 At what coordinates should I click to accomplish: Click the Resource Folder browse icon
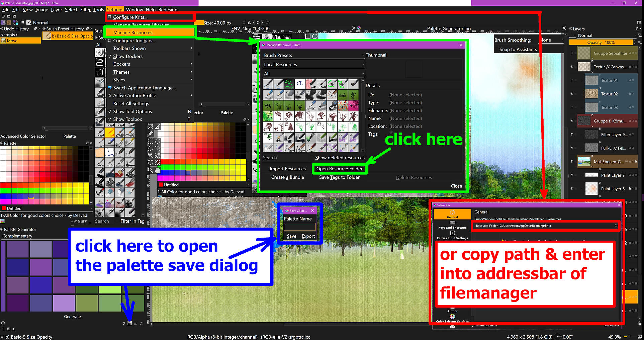(x=616, y=226)
